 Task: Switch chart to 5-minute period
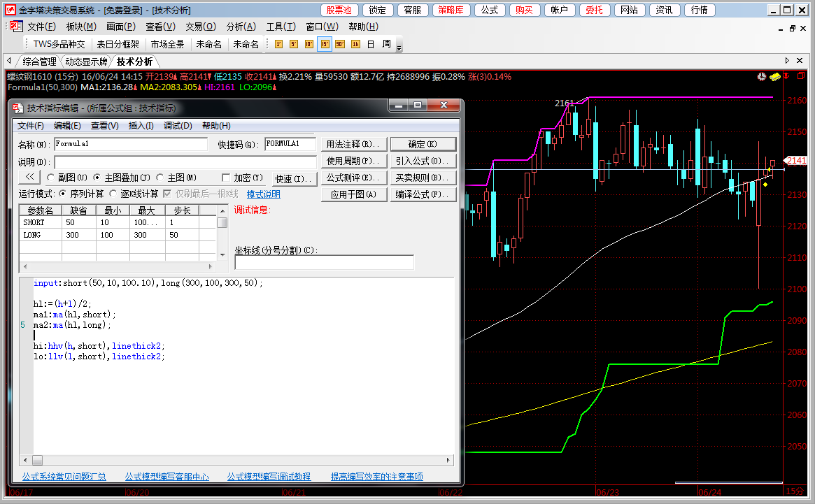[294, 44]
